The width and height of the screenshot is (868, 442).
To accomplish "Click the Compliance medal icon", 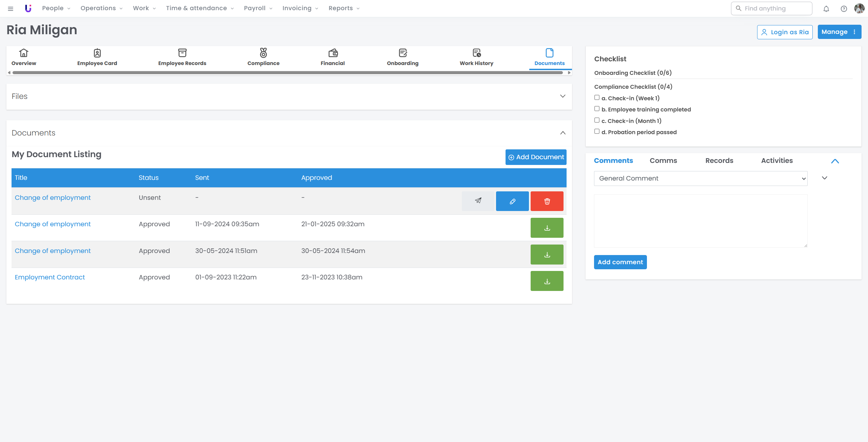I will (263, 53).
